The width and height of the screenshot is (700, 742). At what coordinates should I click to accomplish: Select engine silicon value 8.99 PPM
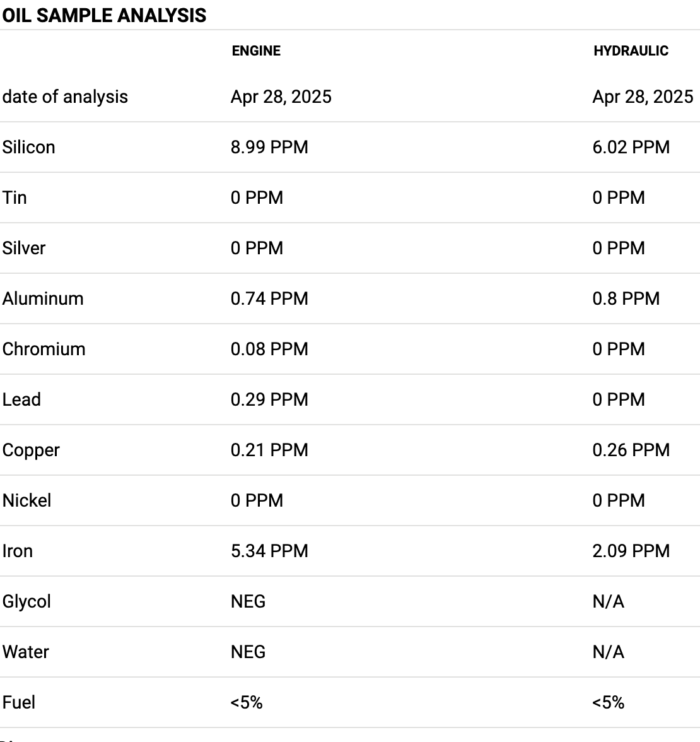(269, 147)
